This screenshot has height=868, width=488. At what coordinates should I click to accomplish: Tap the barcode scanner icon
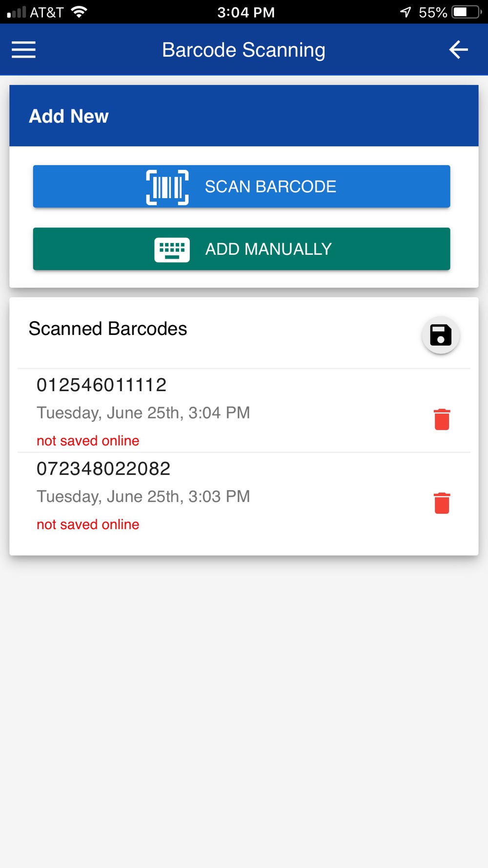pos(167,187)
